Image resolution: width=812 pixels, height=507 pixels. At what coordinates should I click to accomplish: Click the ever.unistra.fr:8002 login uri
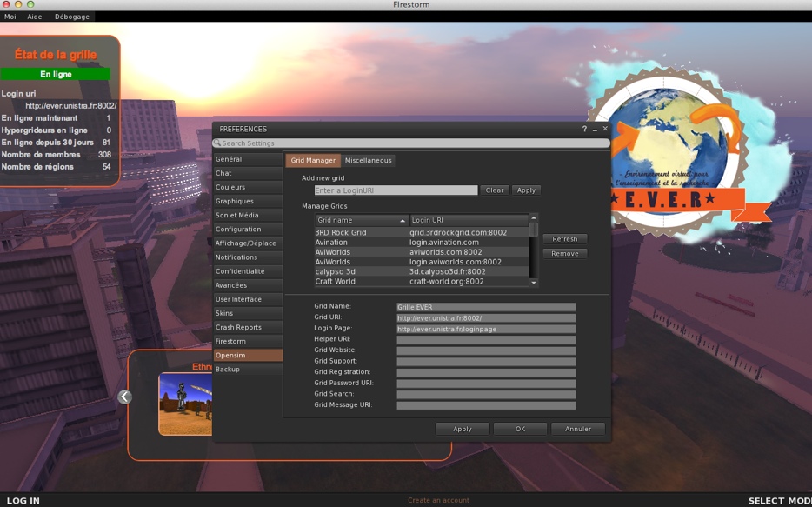point(71,105)
